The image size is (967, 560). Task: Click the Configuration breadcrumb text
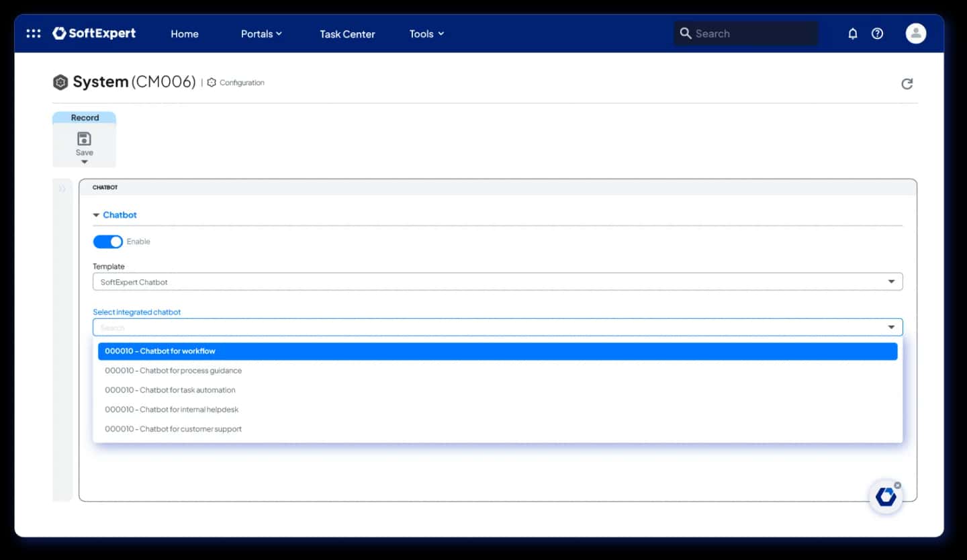242,83
